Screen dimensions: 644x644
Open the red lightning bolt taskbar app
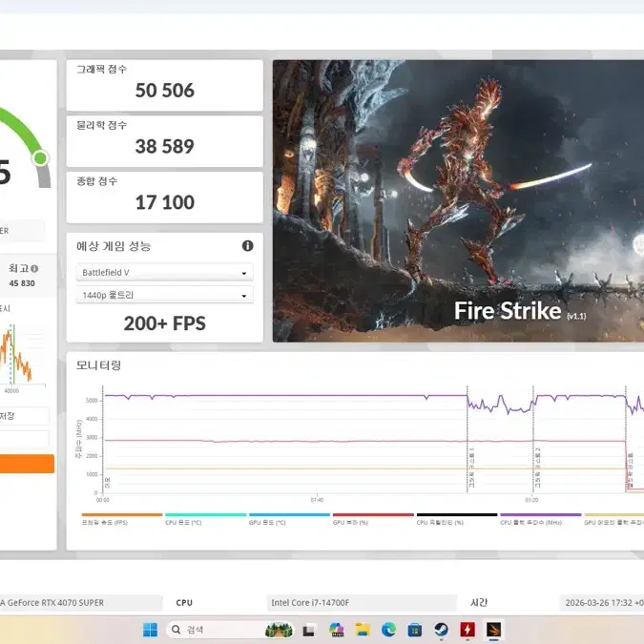pyautogui.click(x=467, y=630)
